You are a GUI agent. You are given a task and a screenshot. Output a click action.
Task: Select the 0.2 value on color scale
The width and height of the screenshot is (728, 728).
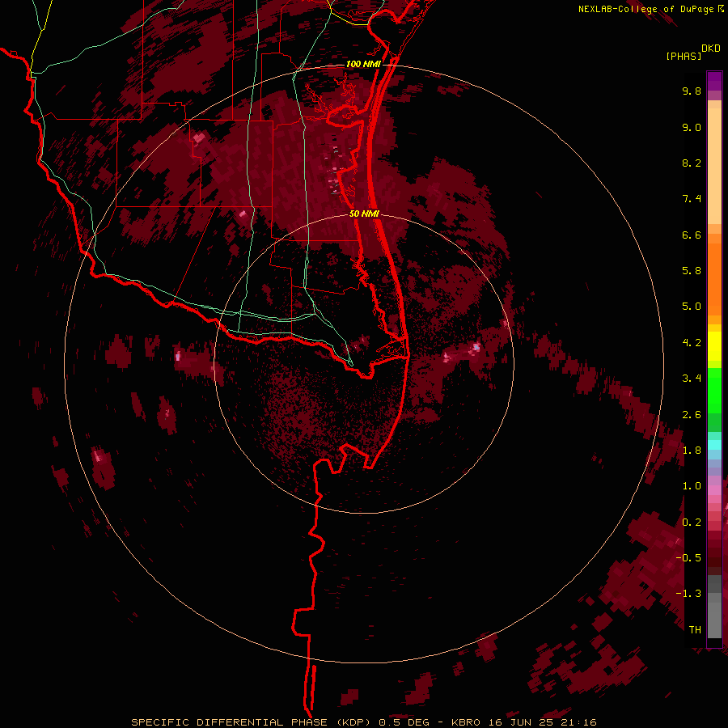point(692,522)
